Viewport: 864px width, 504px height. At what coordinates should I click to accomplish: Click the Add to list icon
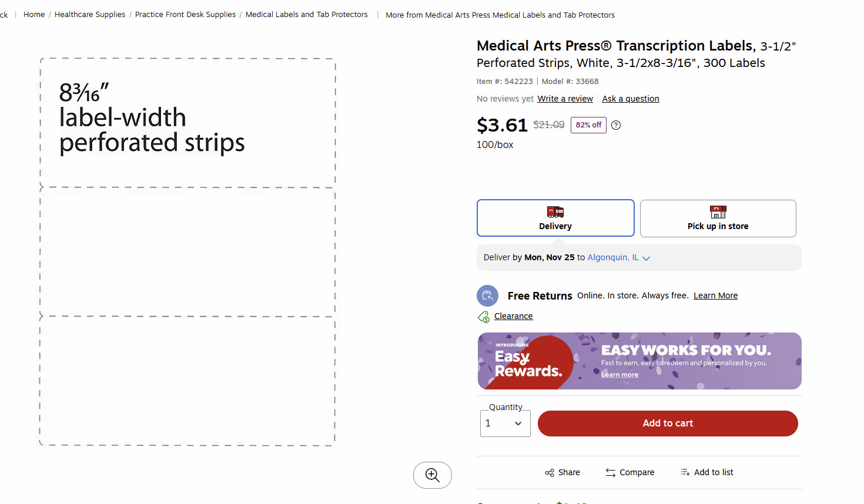685,472
